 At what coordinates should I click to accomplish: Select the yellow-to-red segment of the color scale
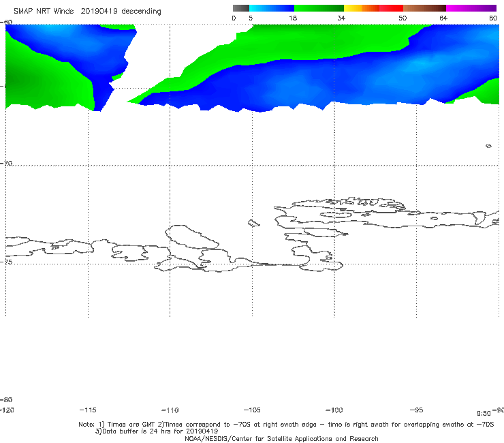[x=373, y=8]
